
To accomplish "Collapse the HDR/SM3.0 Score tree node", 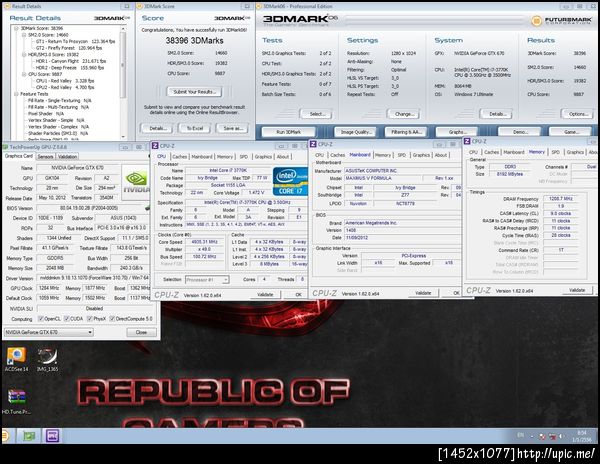I will (x=24, y=55).
